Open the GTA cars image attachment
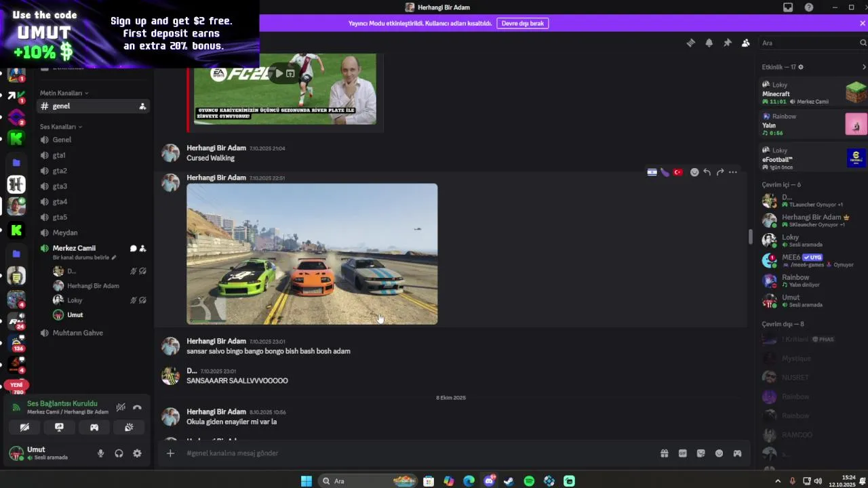The width and height of the screenshot is (868, 488). tap(312, 253)
